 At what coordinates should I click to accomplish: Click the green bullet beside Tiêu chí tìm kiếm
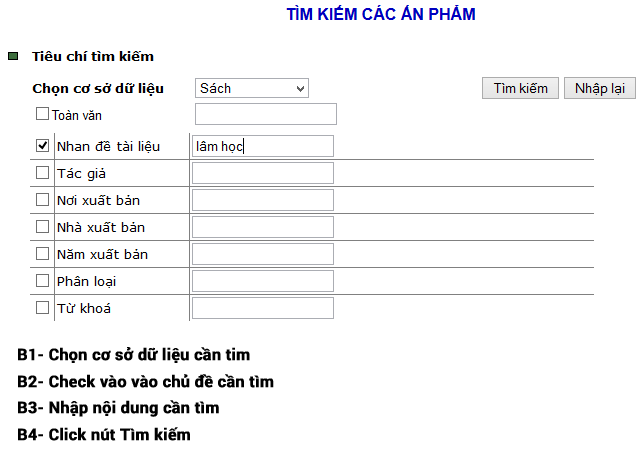tap(13, 56)
